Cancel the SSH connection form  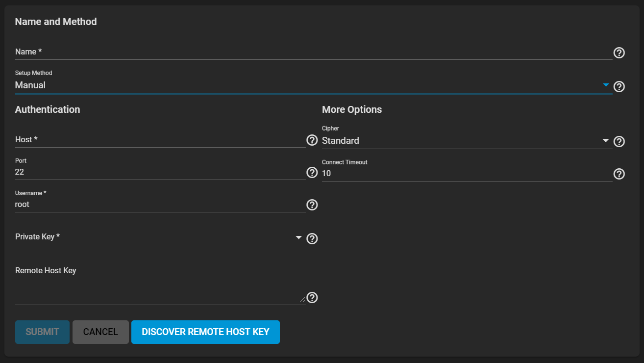pyautogui.click(x=100, y=332)
